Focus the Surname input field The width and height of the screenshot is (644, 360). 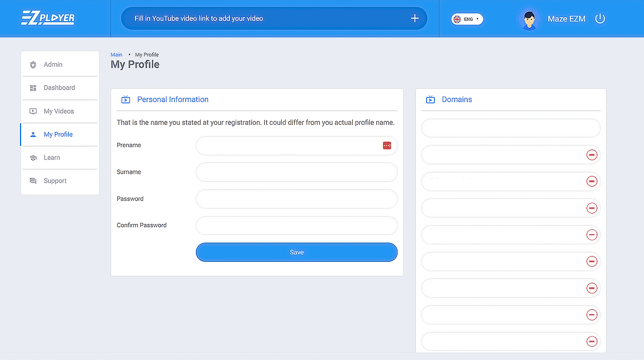click(x=296, y=172)
